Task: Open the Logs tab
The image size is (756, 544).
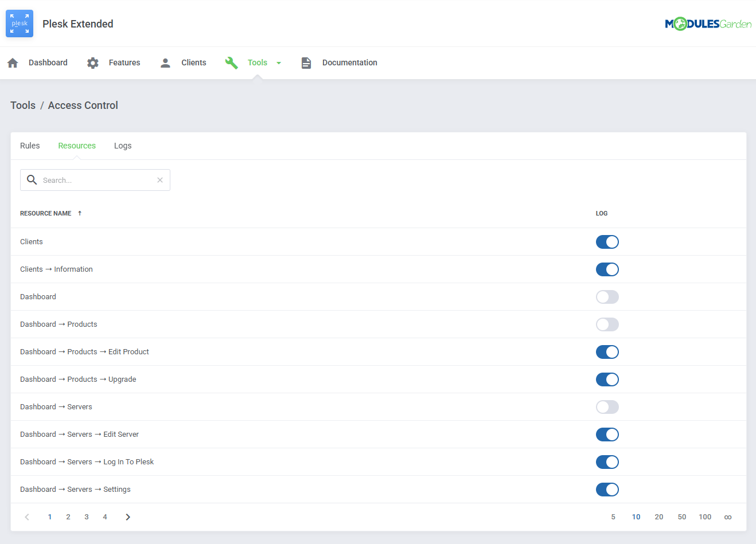Action: [x=123, y=146]
